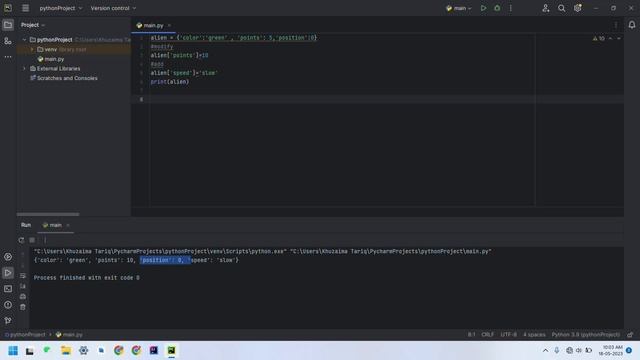
Task: Open Search Everywhere magnifier
Action: click(562, 8)
